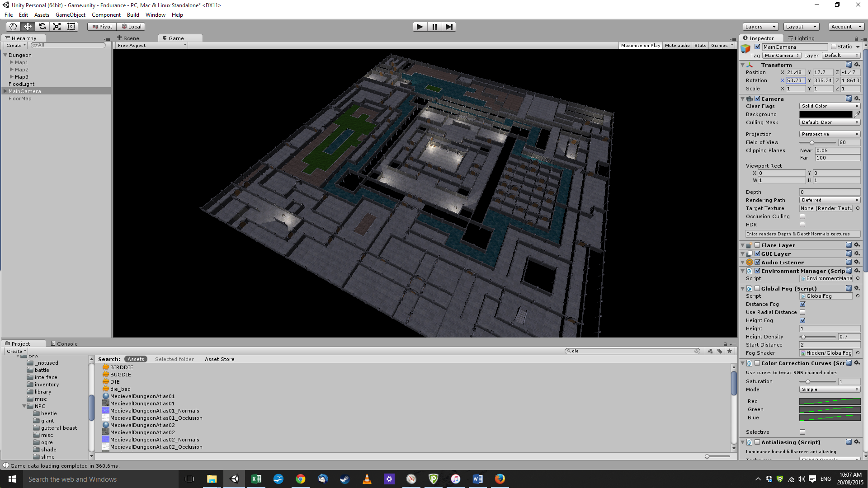Image resolution: width=868 pixels, height=488 pixels.
Task: Toggle MainCamera active checkbox
Action: pos(757,47)
